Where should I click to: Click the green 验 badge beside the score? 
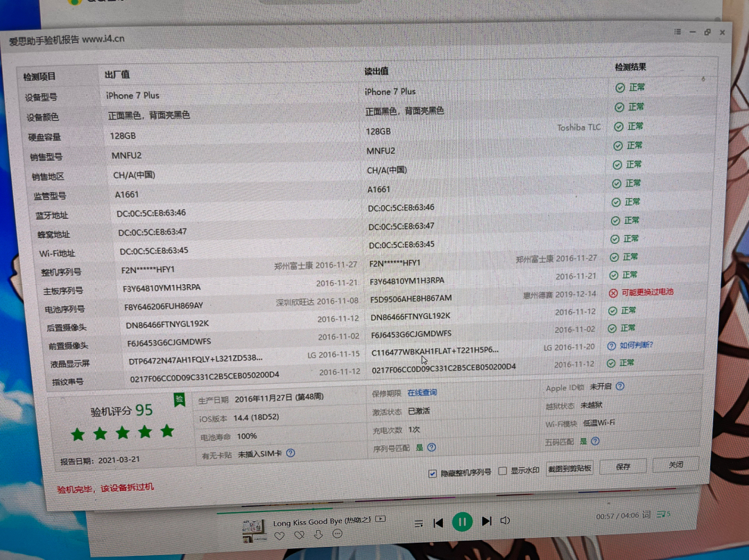point(180,400)
